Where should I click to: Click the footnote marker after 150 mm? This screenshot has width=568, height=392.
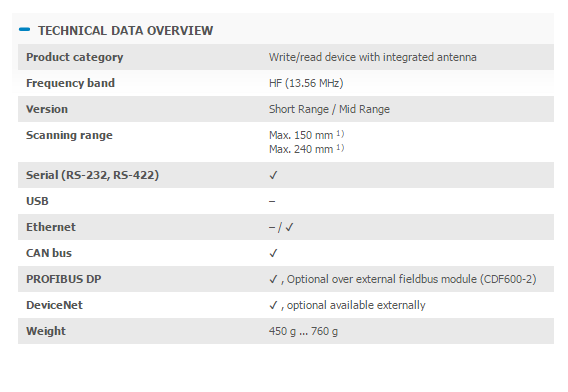click(340, 134)
